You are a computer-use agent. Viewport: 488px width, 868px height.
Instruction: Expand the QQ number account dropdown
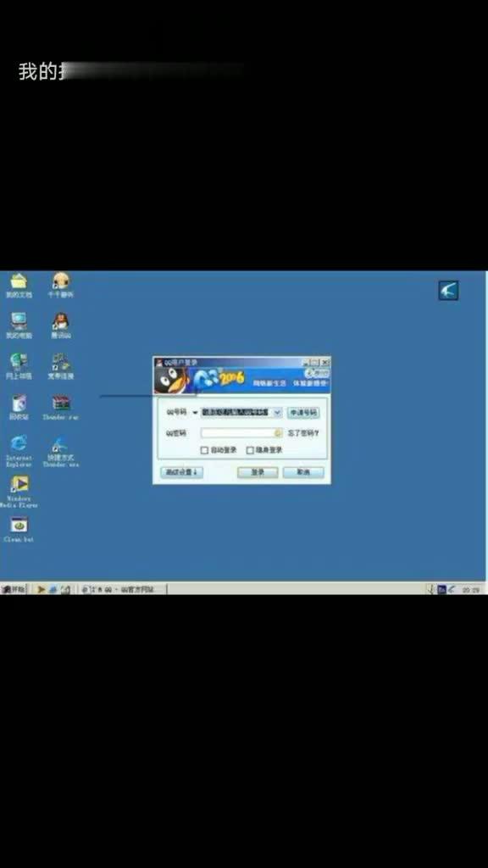click(277, 413)
